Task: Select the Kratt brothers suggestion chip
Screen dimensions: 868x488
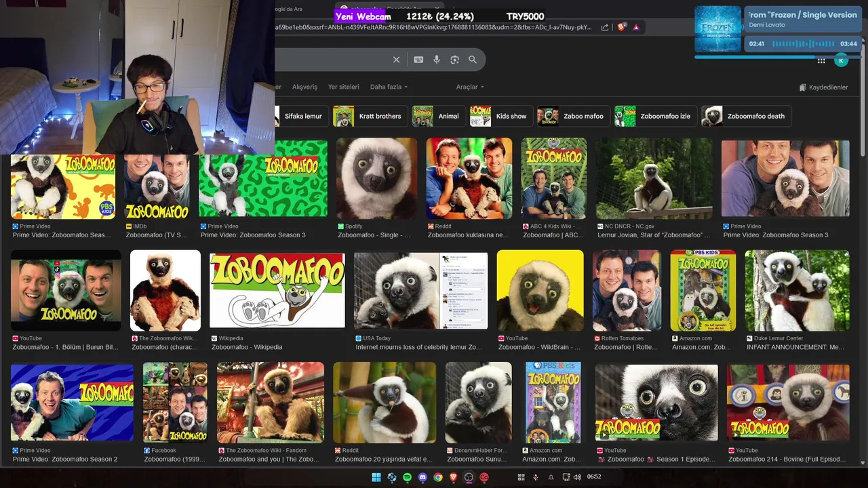Action: [x=370, y=116]
